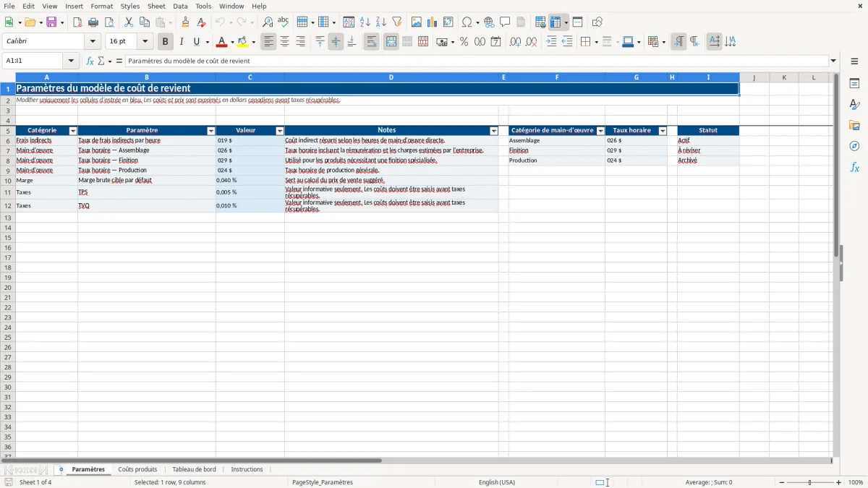Apply the yellow background color
Screen dimensions: 868x488
tap(243, 42)
